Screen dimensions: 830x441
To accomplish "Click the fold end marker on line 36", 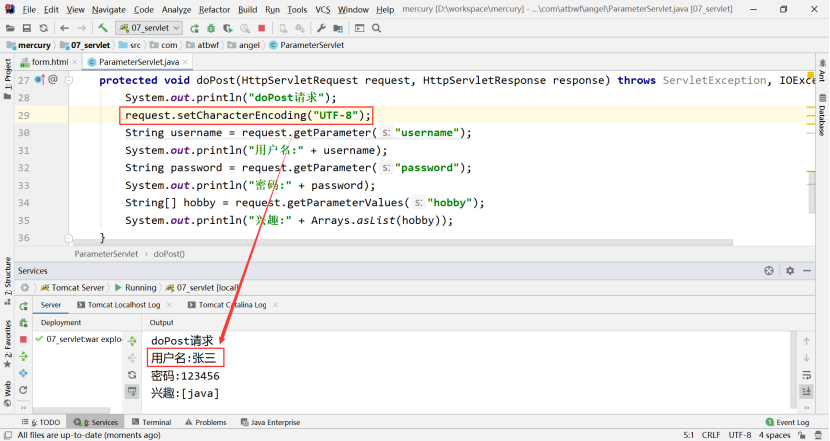I will [69, 238].
